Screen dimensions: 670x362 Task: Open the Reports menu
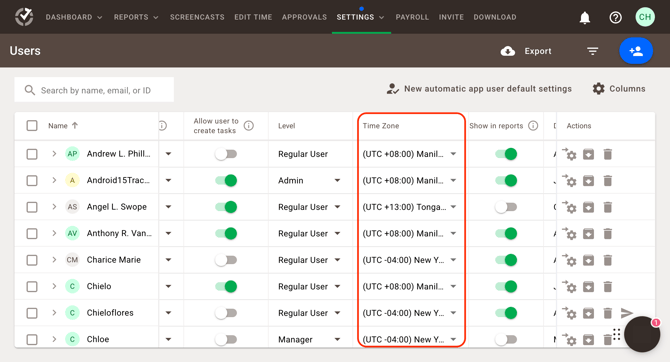[136, 17]
